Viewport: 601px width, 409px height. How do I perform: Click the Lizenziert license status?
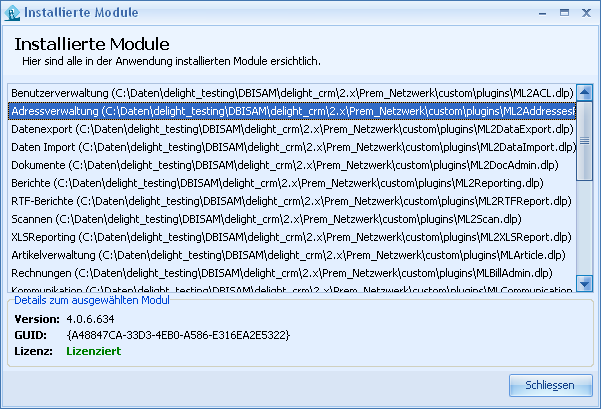94,351
